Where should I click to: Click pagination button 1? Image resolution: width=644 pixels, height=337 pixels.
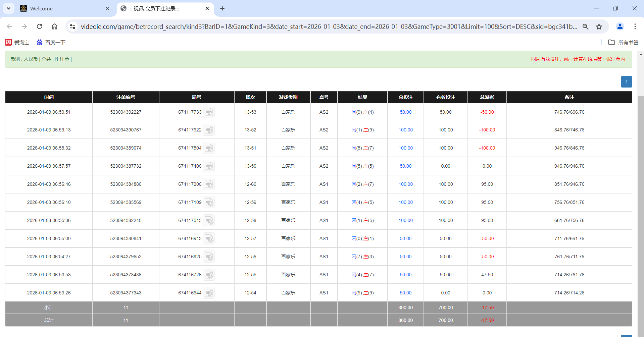pyautogui.click(x=626, y=82)
